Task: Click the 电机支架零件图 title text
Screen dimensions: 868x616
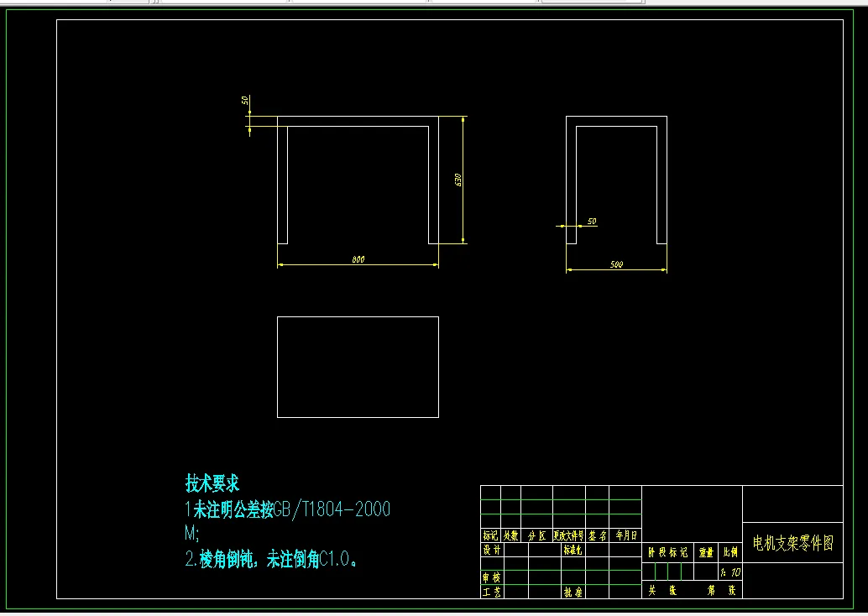Action: tap(792, 543)
